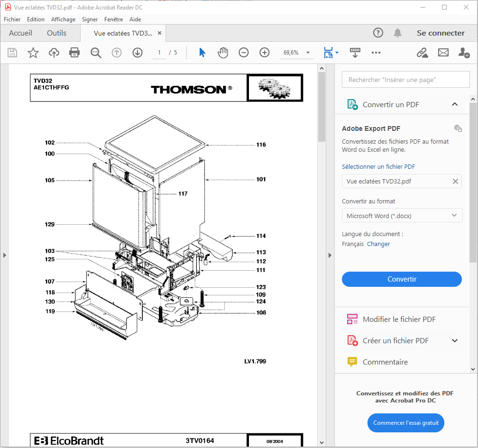This screenshot has height=448, width=478.
Task: Switch to the Outils tab
Action: click(x=56, y=33)
